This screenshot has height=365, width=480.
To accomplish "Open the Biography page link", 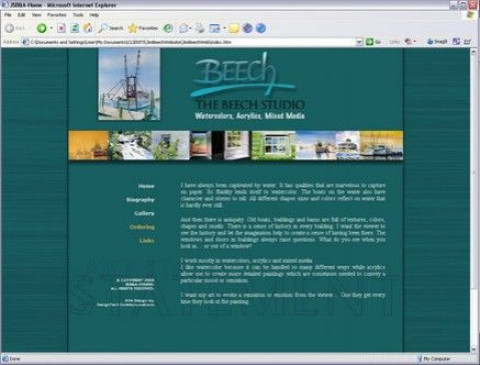I will click(140, 200).
